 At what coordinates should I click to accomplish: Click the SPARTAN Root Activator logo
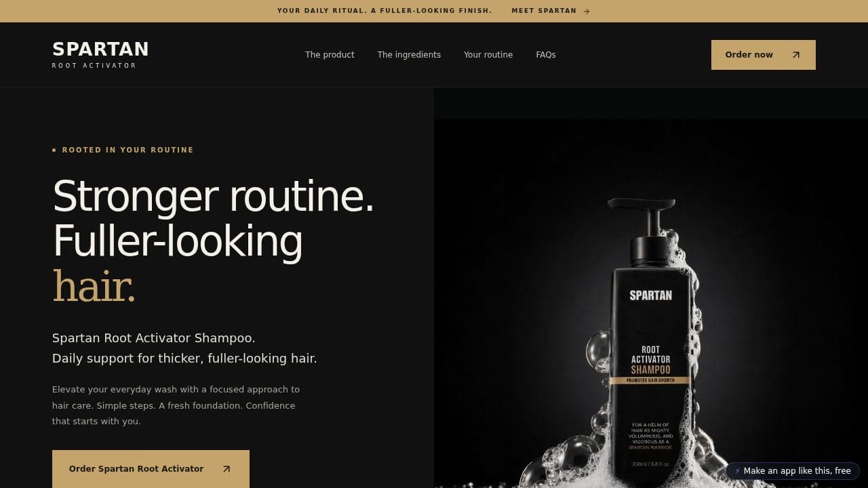[x=100, y=55]
